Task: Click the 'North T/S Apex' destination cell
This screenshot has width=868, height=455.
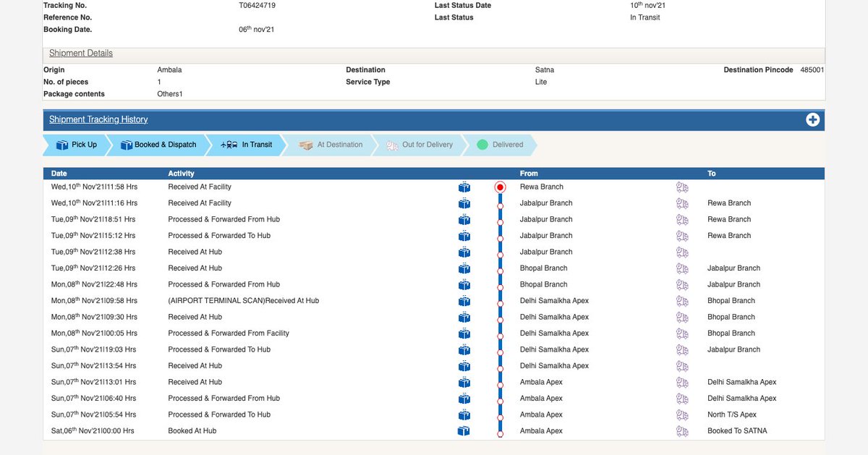Action: click(x=732, y=414)
